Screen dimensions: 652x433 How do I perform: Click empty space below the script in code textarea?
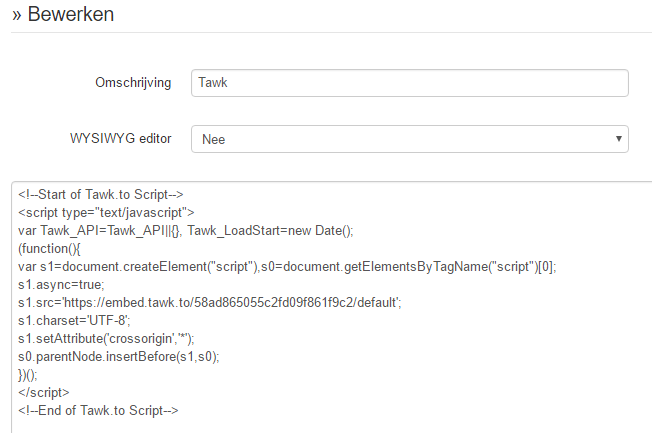click(333, 426)
